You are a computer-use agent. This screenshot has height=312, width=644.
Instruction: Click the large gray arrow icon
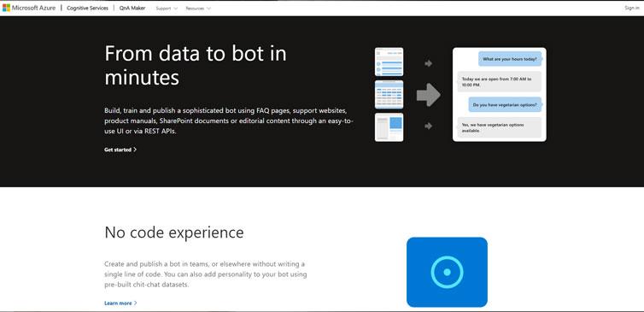tap(429, 95)
